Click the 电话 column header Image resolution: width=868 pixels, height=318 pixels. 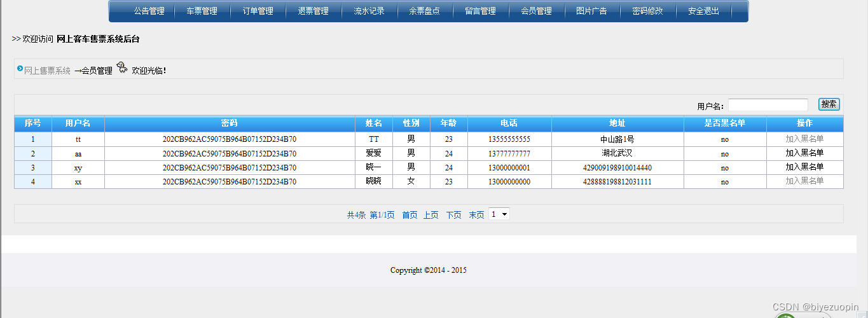509,123
